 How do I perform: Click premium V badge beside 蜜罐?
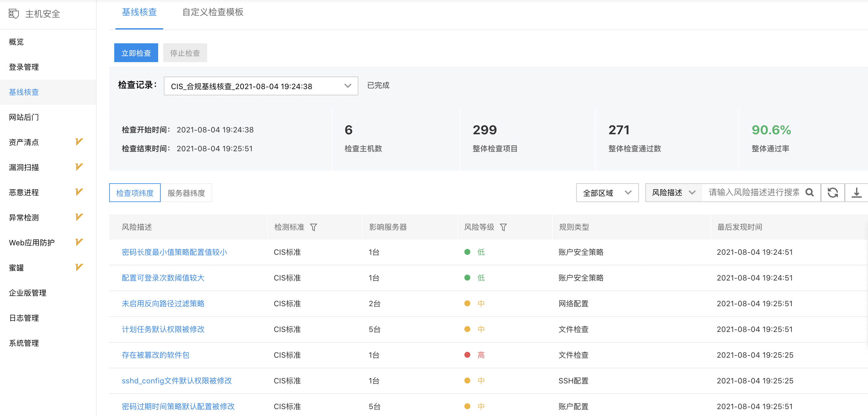pyautogui.click(x=79, y=268)
